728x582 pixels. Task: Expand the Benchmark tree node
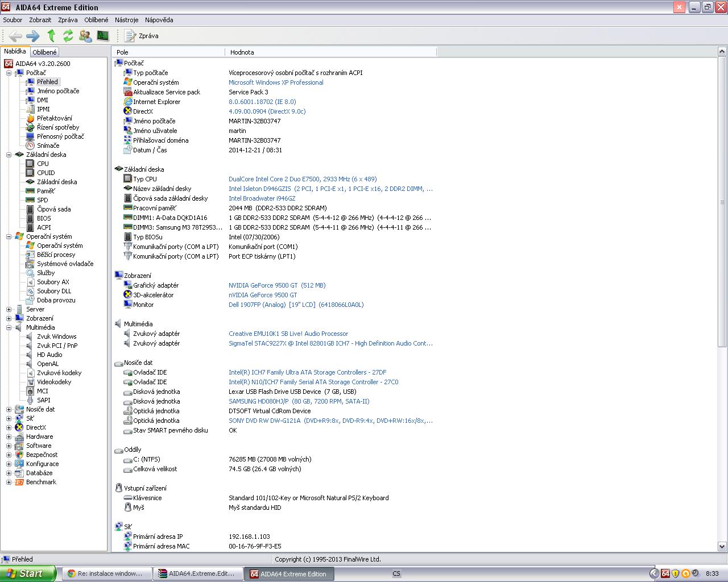point(9,482)
